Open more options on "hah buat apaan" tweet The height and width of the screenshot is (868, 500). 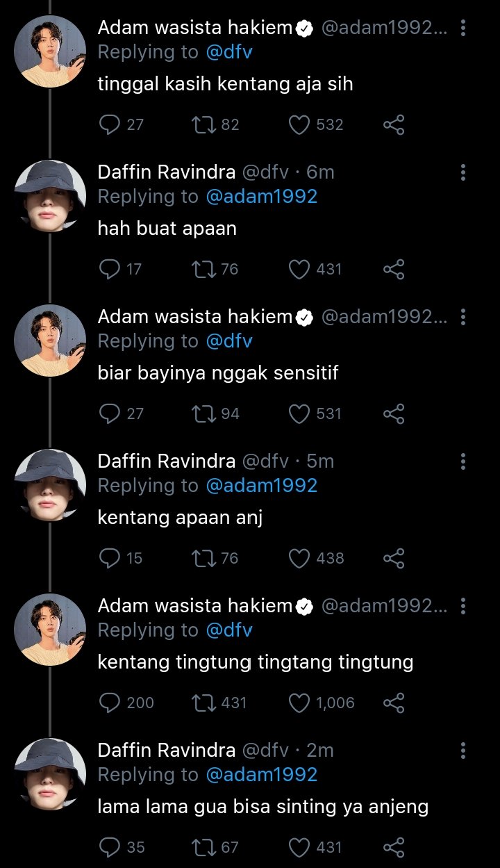tap(463, 172)
